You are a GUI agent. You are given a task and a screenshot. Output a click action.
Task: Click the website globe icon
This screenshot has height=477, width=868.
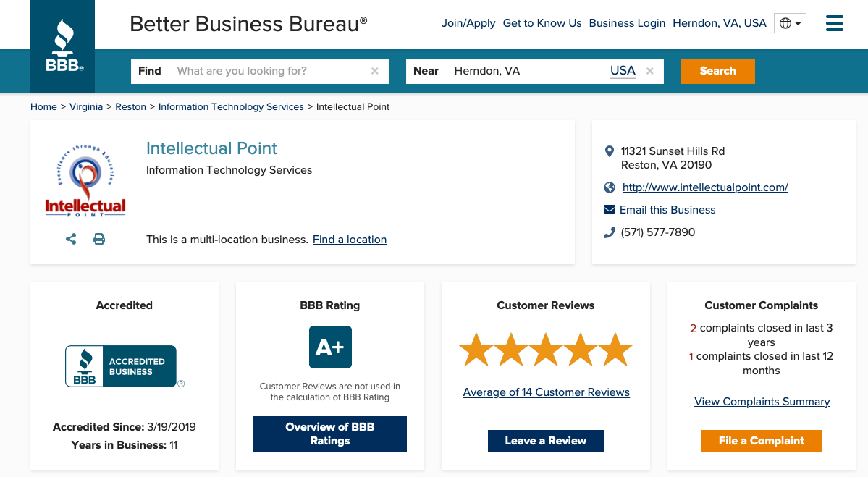tap(610, 187)
